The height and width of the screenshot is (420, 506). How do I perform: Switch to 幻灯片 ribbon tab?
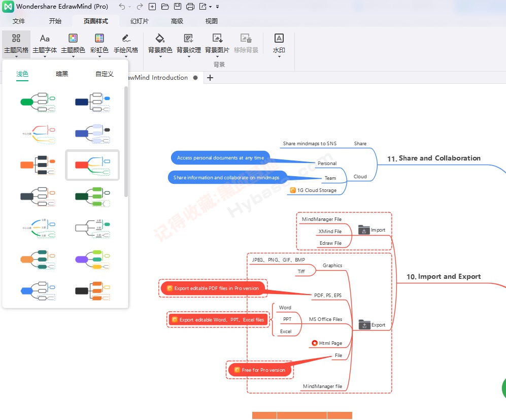tap(140, 21)
